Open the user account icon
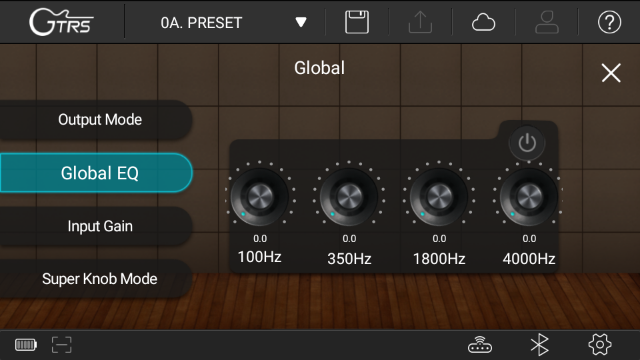Screen dimensions: 640x360 tap(547, 22)
